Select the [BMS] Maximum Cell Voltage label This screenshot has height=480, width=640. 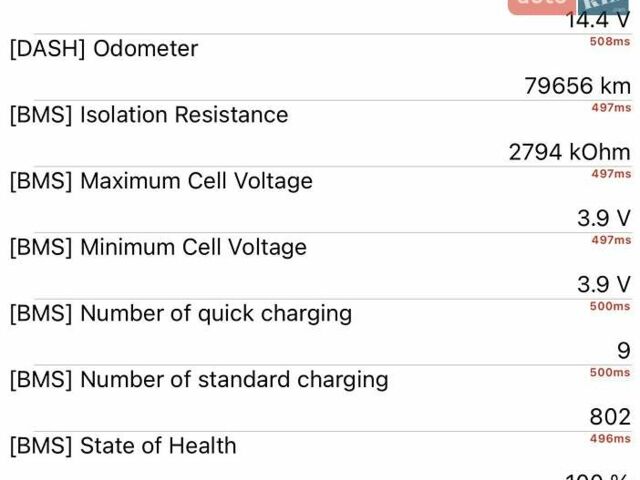point(161,181)
